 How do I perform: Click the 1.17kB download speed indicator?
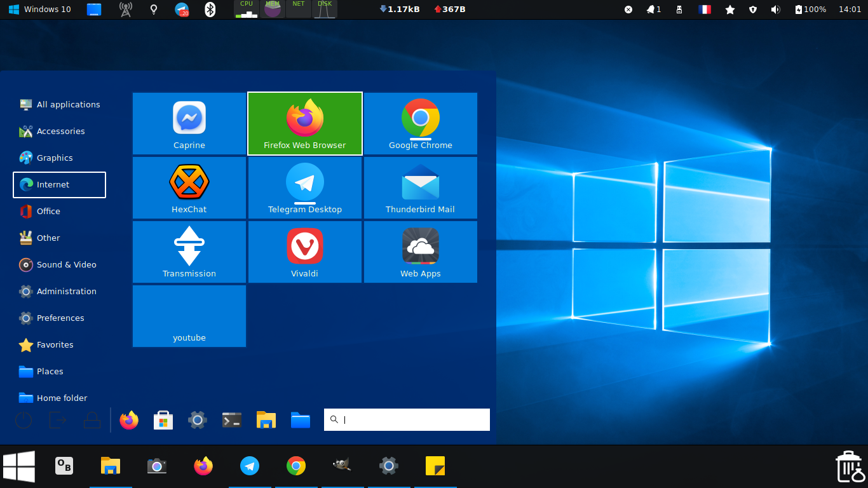tap(400, 10)
